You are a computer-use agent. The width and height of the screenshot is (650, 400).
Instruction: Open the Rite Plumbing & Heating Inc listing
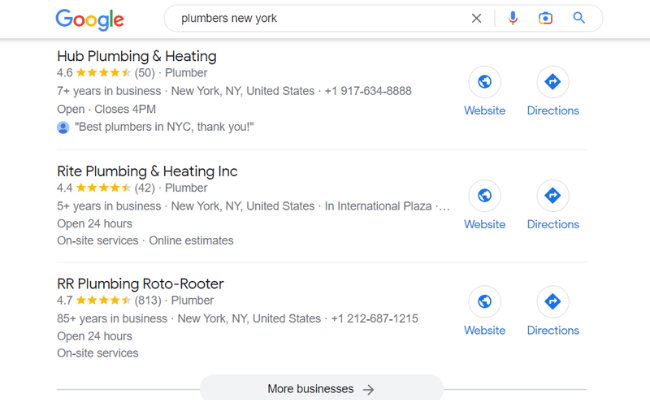click(x=147, y=171)
